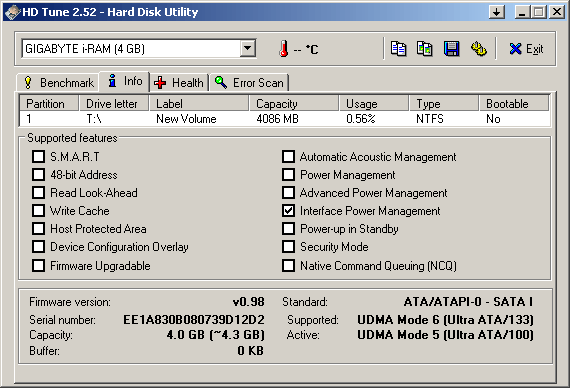
Task: Click the 4.0 GB (~4.3 GB) capacity value
Action: (216, 335)
